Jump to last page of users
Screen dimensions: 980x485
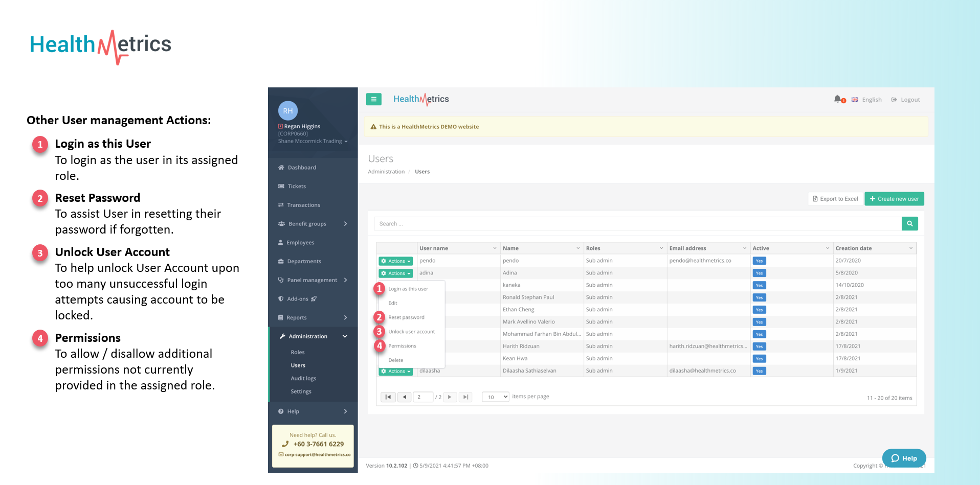pos(465,397)
